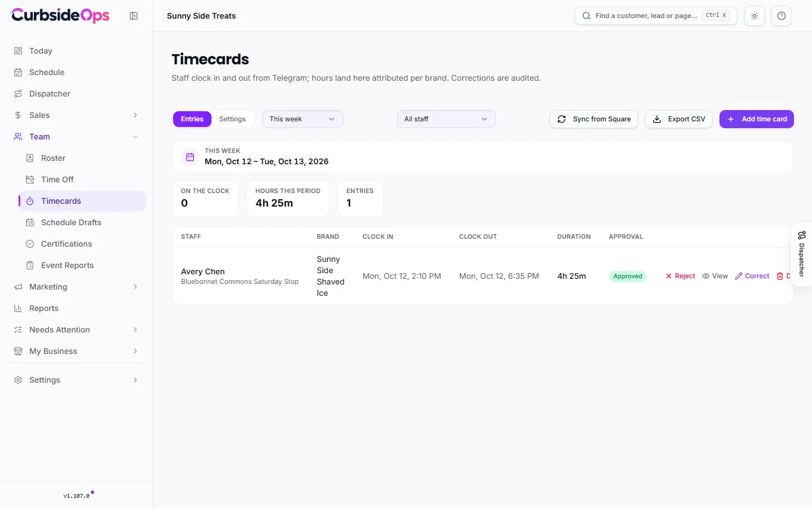Select Timecards in the sidebar
Viewport: 812px width, 508px height.
pyautogui.click(x=82, y=201)
